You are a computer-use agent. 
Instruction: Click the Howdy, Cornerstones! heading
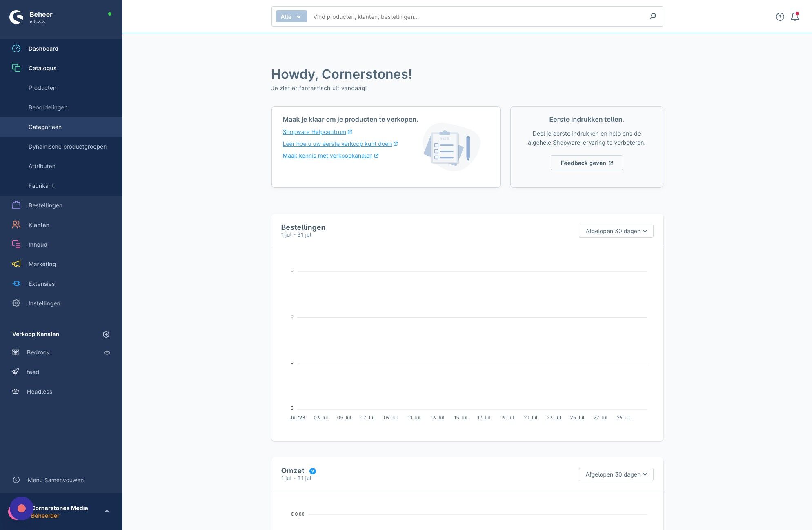tap(342, 74)
